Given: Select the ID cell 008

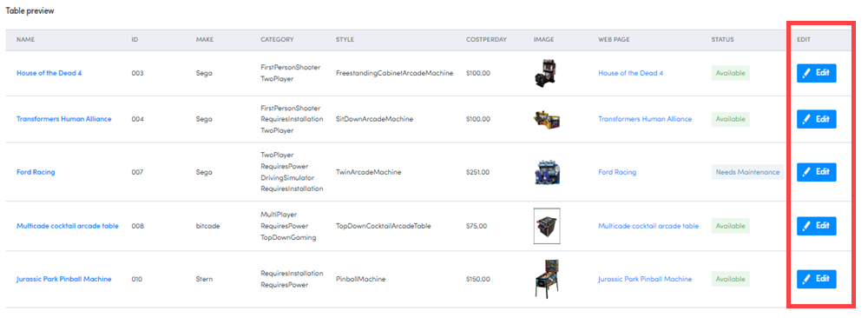Looking at the screenshot, I should coord(137,226).
